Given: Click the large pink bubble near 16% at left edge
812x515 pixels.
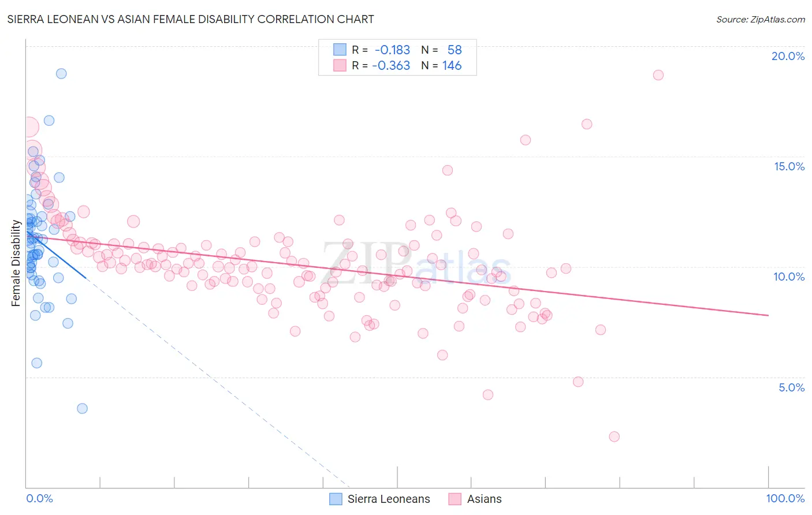Looking at the screenshot, I should pyautogui.click(x=29, y=126).
